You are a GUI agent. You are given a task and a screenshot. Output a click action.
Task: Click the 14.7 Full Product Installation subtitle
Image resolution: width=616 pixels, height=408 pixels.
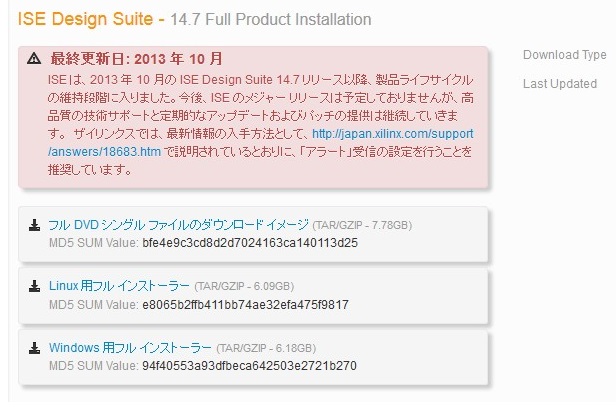point(271,19)
